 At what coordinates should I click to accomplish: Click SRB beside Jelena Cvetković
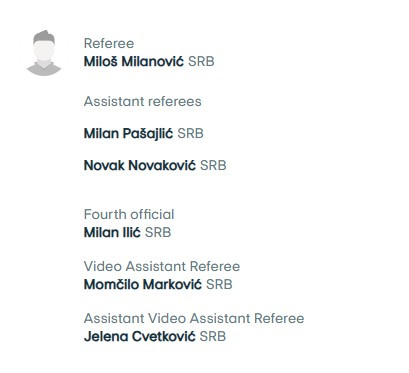[213, 336]
